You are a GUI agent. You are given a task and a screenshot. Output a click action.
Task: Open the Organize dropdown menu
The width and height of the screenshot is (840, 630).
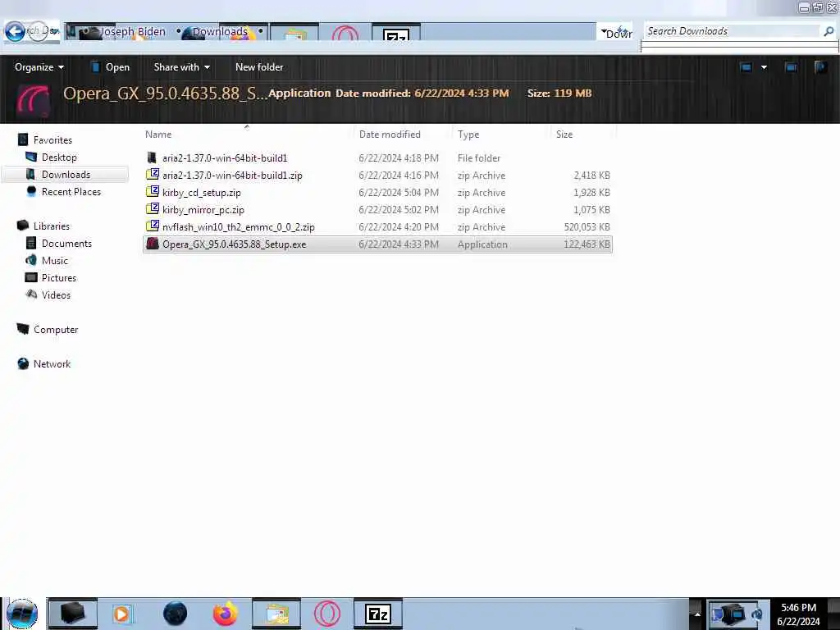click(x=39, y=67)
